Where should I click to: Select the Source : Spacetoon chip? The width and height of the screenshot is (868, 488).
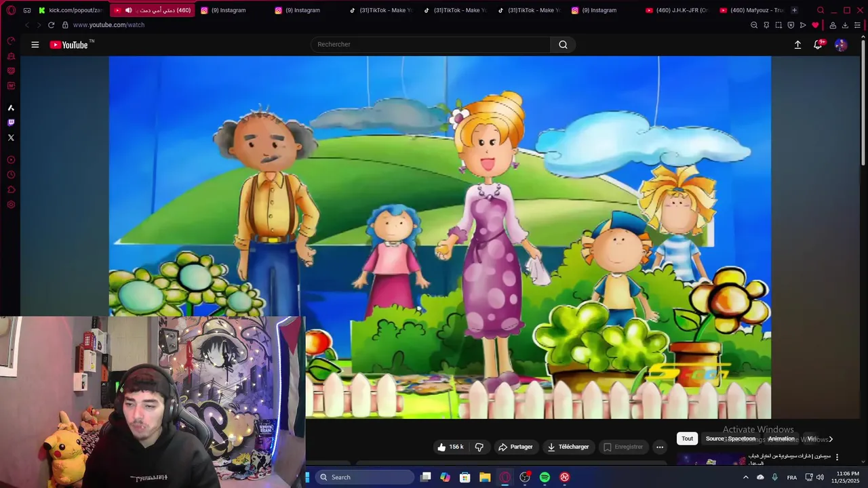point(730,439)
